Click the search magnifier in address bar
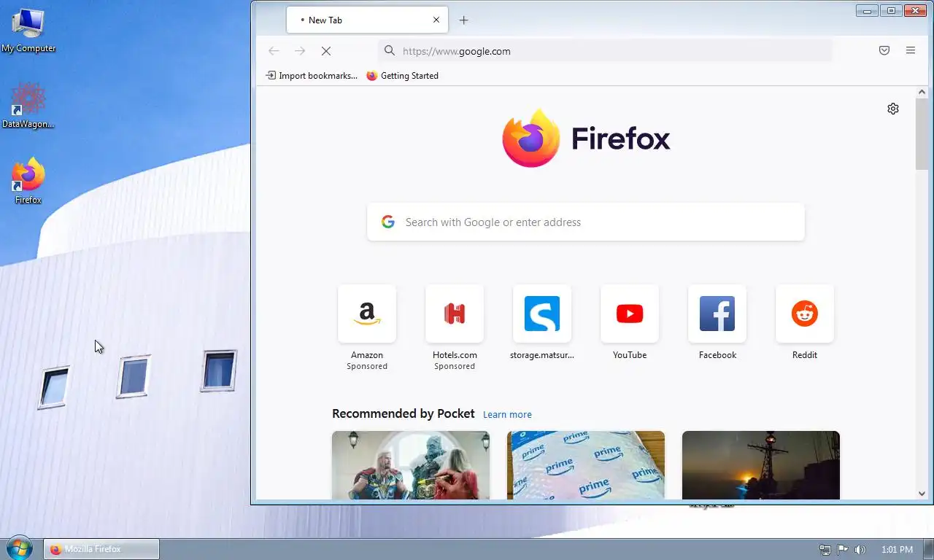 pyautogui.click(x=390, y=51)
